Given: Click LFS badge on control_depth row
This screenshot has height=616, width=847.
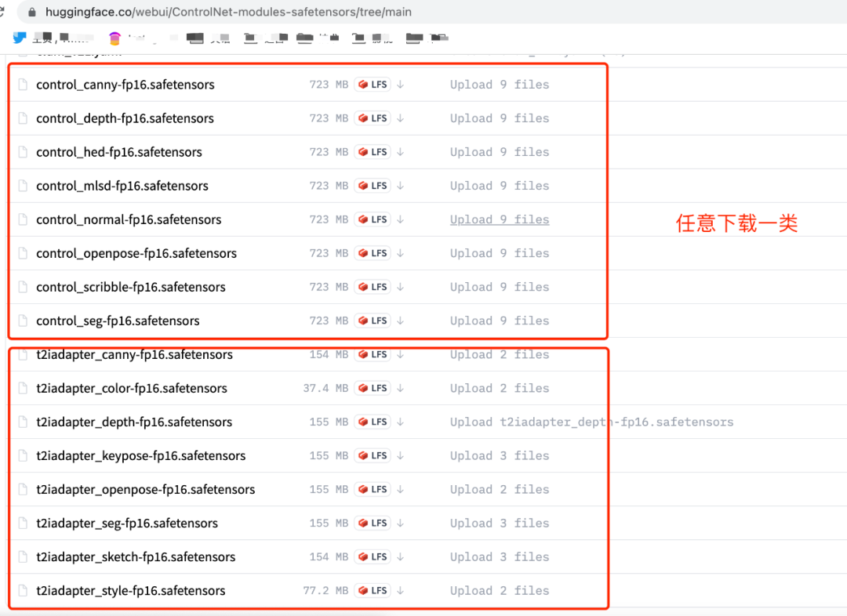Looking at the screenshot, I should pos(373,118).
